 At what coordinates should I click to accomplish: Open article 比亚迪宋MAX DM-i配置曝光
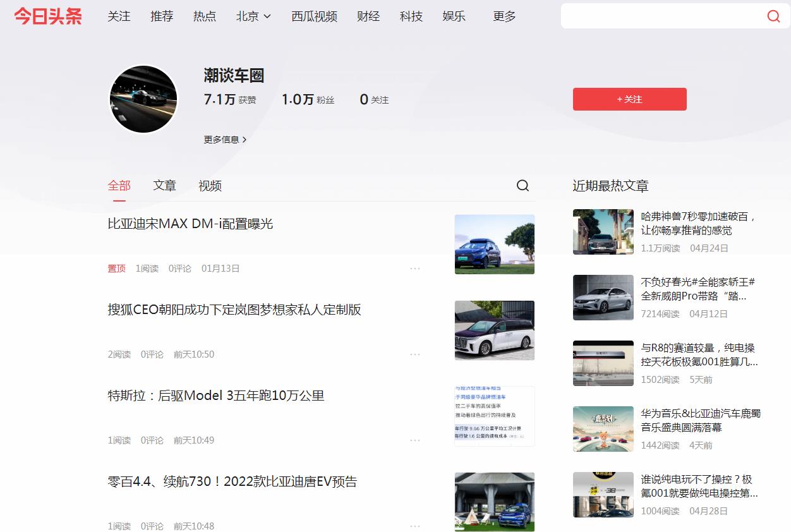[190, 224]
